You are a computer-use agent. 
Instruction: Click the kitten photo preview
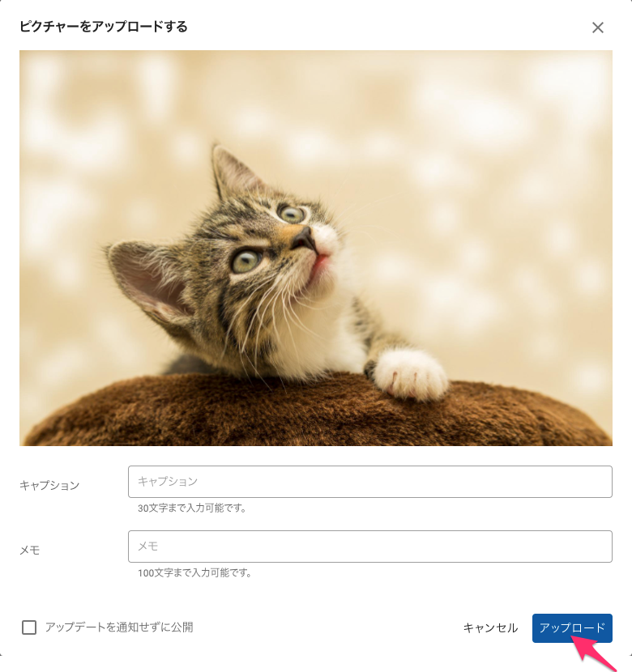[x=315, y=248]
